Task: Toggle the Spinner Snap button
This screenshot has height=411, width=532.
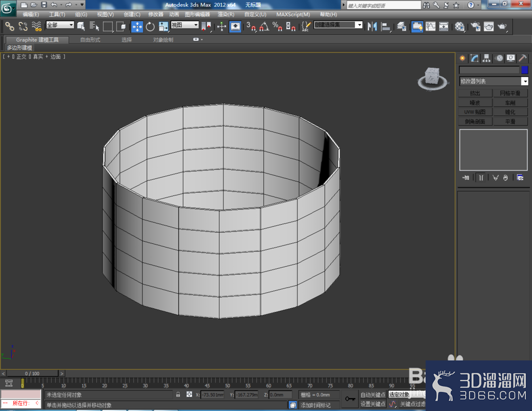Action: (290, 26)
